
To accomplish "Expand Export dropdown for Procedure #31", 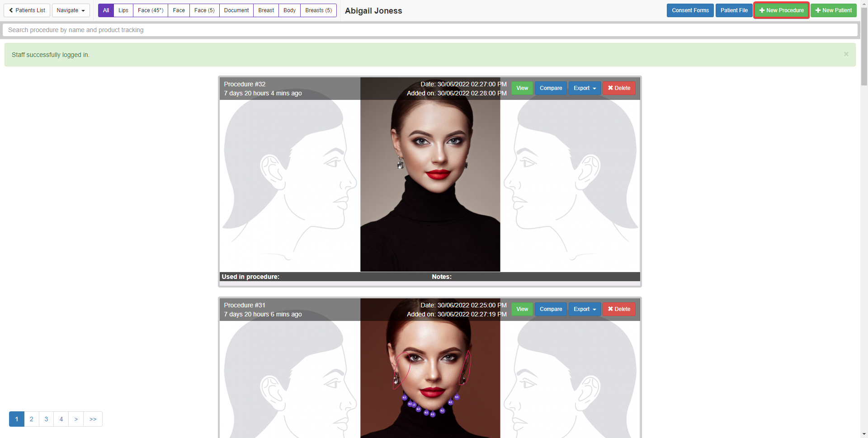I will tap(585, 309).
